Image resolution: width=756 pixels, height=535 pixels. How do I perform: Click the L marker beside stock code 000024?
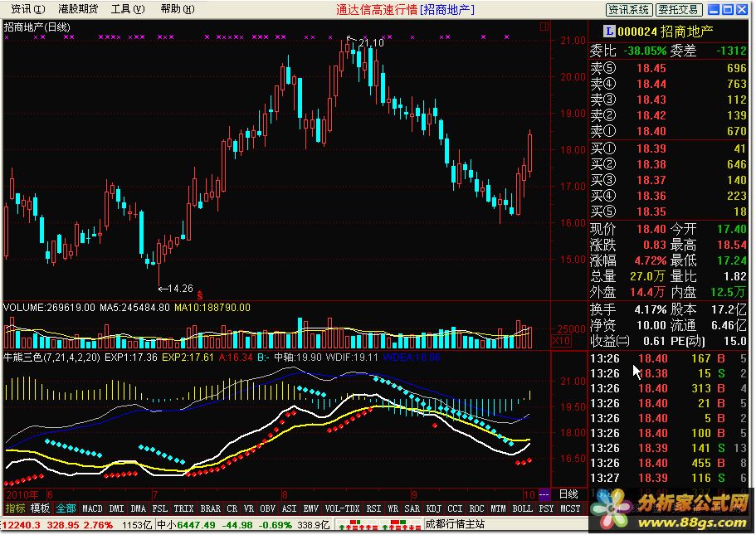(609, 32)
